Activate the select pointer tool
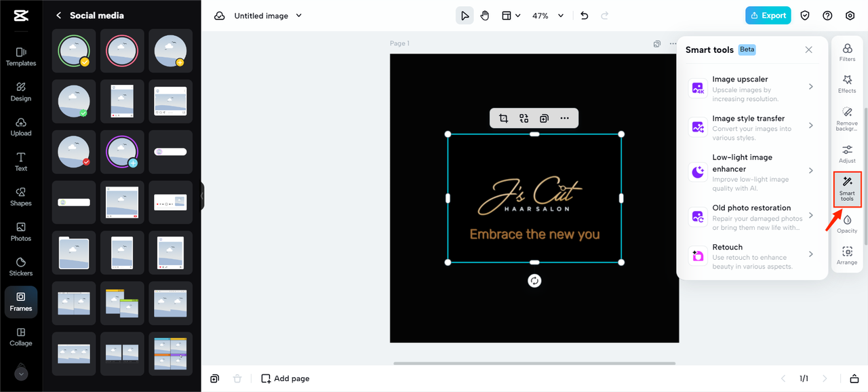Screen dimensions: 868x392 (465, 16)
